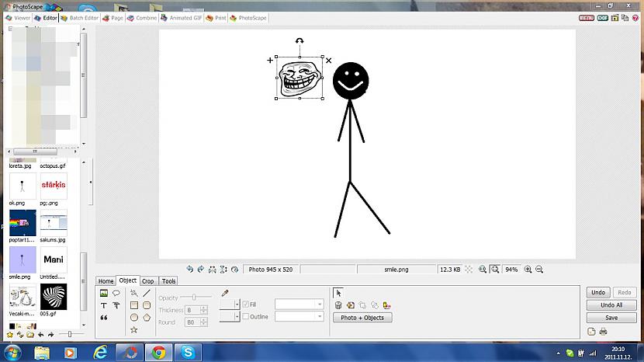Screen dimensions: 644x362
Task: Click the counter-clockwise rotate arrow icon
Action: [189, 269]
